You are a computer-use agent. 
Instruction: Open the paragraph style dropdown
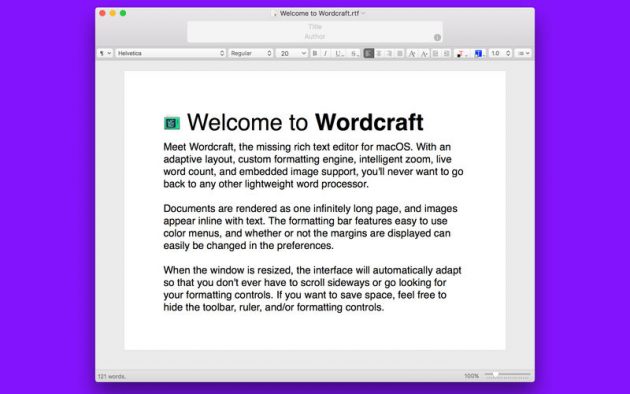click(105, 53)
